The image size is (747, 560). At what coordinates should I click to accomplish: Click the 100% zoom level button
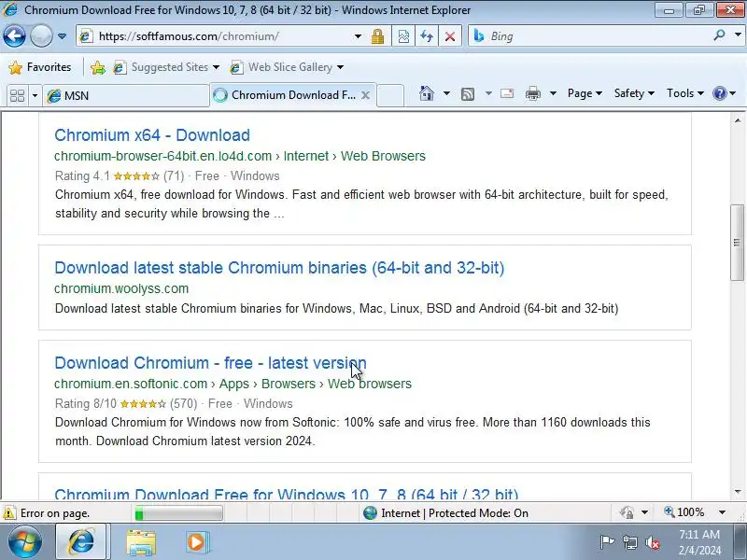[x=684, y=512]
